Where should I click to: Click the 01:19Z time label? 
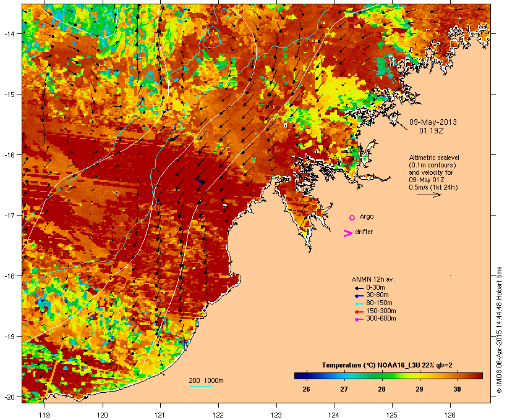pyautogui.click(x=432, y=131)
